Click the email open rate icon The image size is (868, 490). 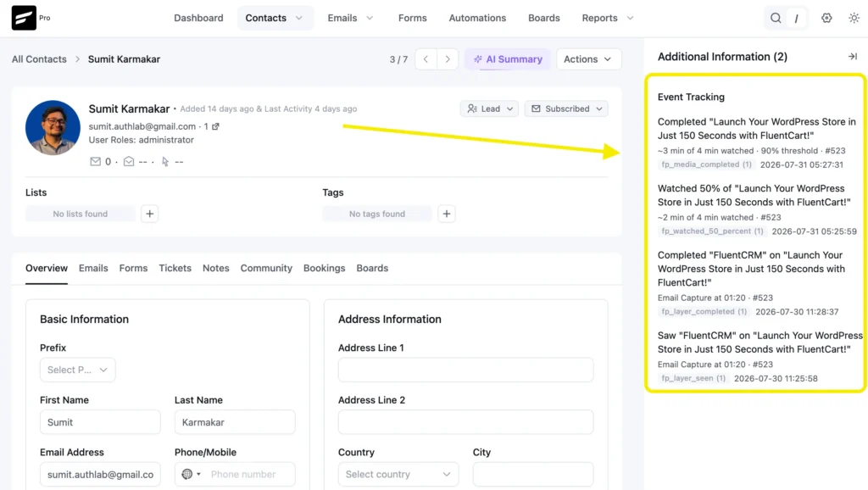[x=129, y=162]
